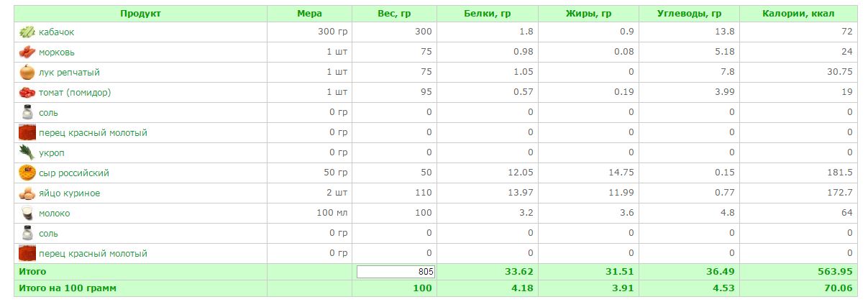
Task: Click the egg icon for яйцо куриное
Action: pos(27,193)
